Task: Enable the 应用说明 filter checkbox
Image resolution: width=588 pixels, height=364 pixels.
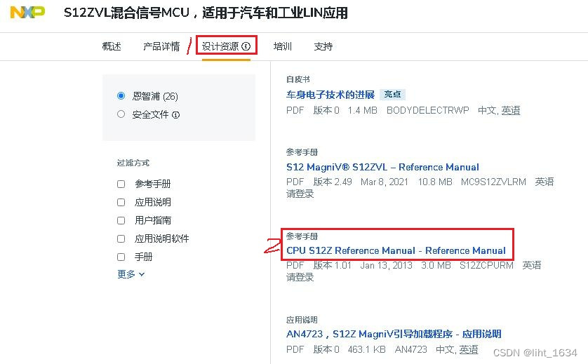Action: pos(121,203)
